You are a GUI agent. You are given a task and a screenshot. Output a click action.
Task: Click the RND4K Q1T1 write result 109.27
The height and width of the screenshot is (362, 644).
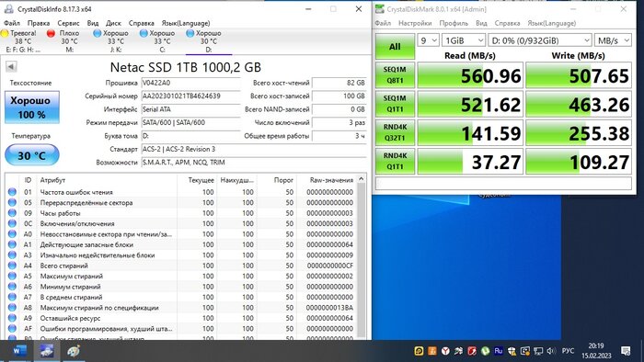[x=579, y=161]
